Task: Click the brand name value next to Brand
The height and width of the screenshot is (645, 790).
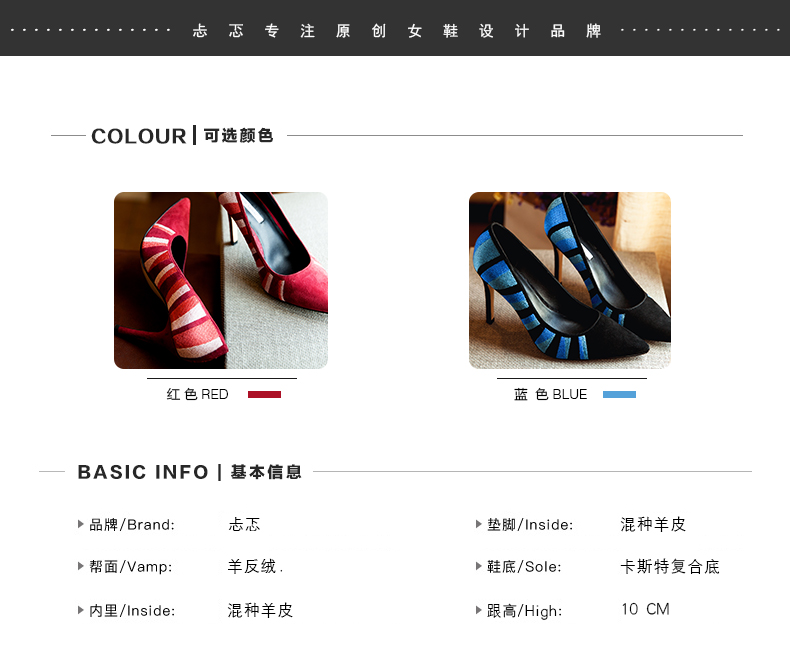Action: tap(244, 525)
